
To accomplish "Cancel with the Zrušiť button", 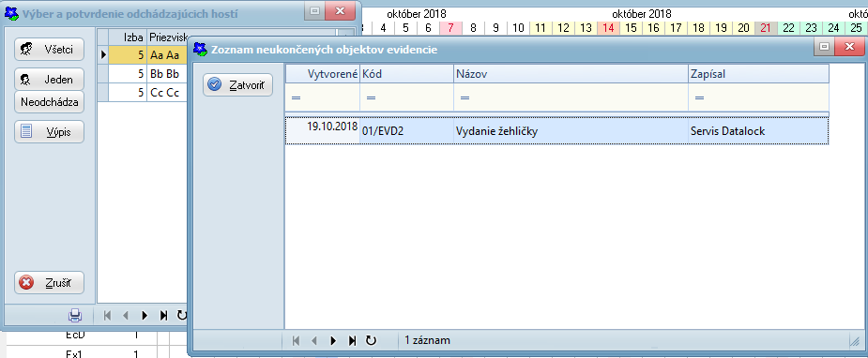I will tap(49, 283).
